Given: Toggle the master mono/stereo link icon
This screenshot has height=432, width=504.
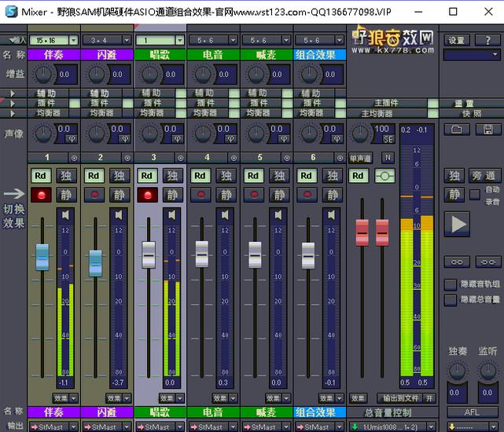Looking at the screenshot, I should click(x=384, y=176).
